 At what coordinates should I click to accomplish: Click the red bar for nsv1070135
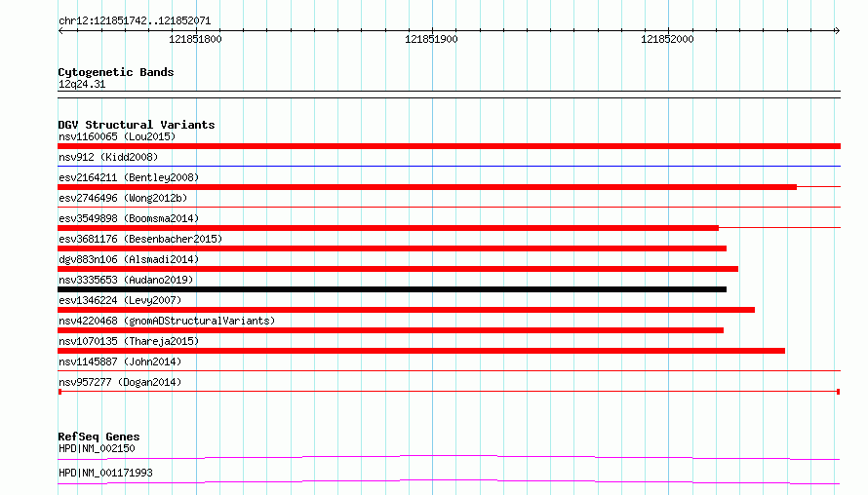(x=421, y=351)
